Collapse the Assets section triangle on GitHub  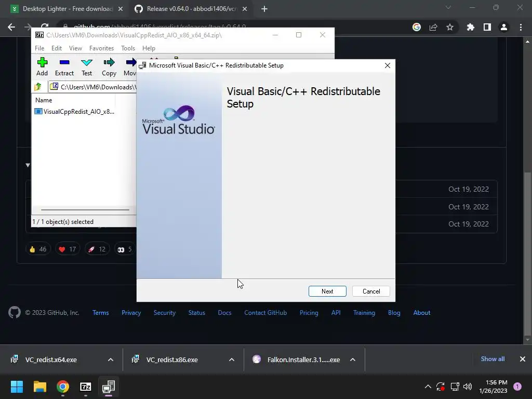(28, 165)
